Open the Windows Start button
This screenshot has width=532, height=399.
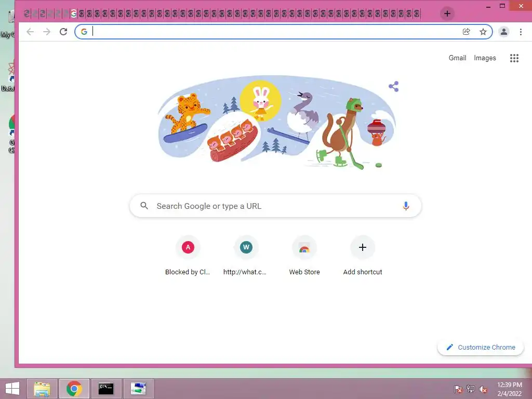12,389
